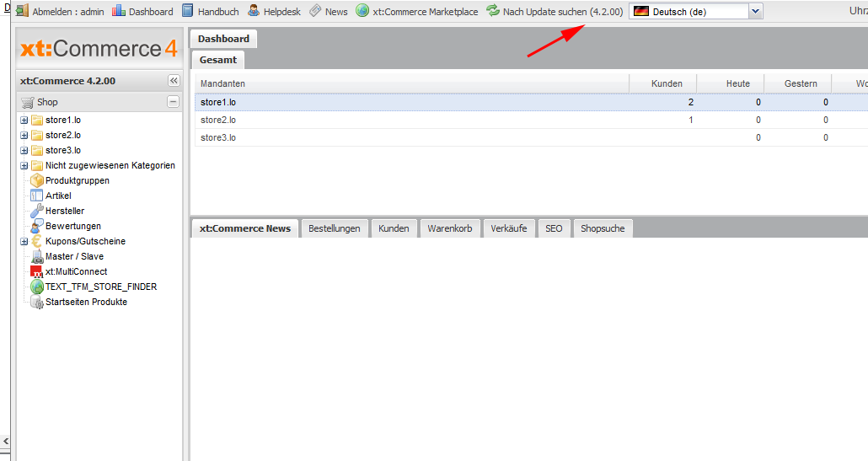The image size is (868, 461).
Task: Sort by the Heute column header
Action: click(x=731, y=83)
